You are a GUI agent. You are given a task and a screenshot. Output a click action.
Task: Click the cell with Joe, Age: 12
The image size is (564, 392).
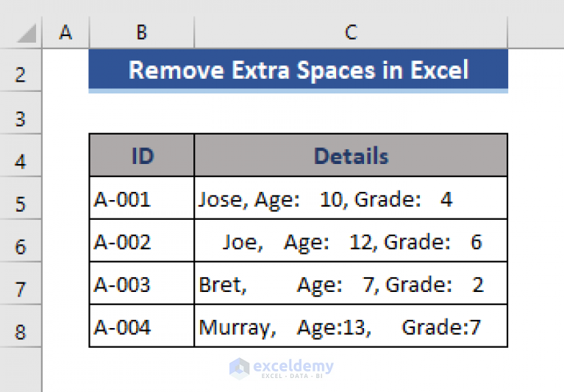(x=351, y=240)
